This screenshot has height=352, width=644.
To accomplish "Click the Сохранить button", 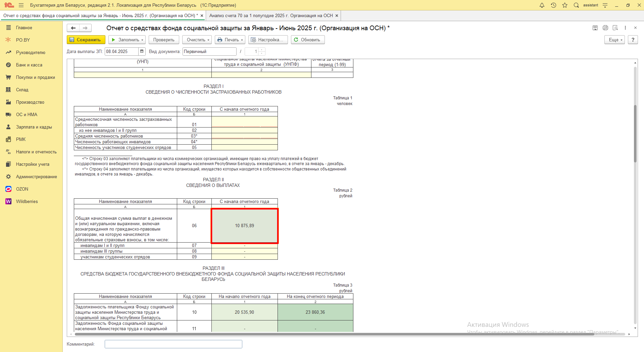I will 86,40.
